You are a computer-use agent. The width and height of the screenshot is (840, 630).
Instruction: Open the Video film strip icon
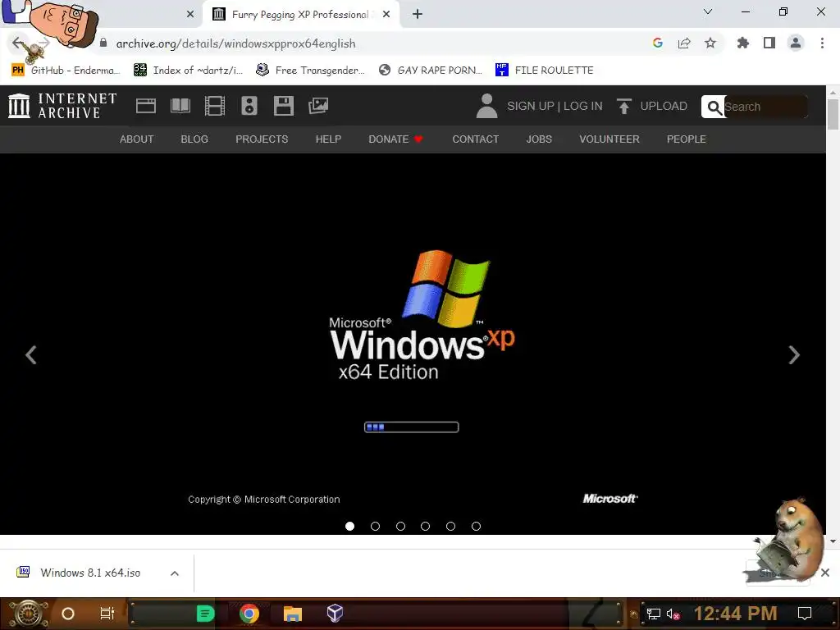pos(215,106)
